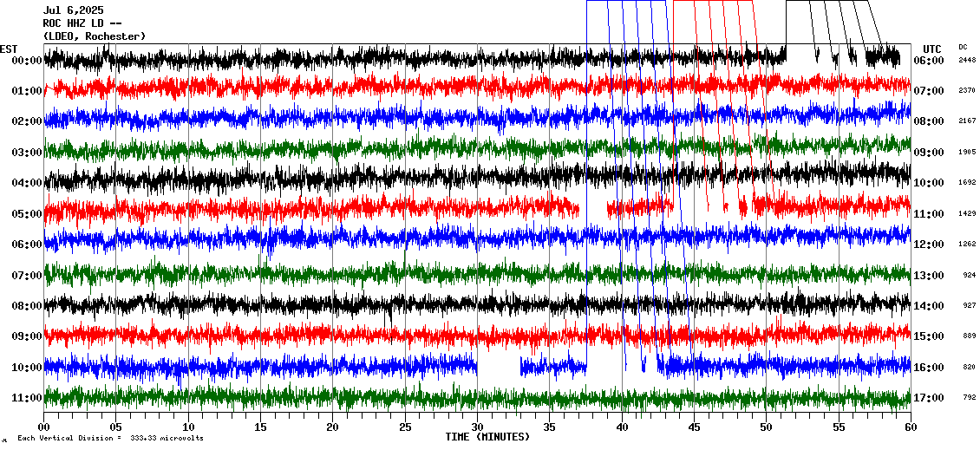980x450 pixels.
Task: Click the DC value "1692"
Action: 967,182
